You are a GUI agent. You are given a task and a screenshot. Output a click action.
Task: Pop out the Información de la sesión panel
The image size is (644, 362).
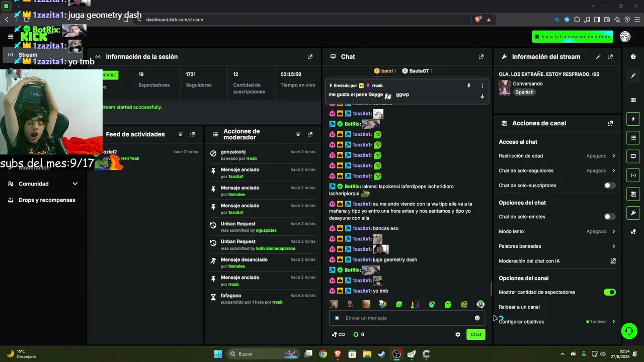tap(310, 57)
